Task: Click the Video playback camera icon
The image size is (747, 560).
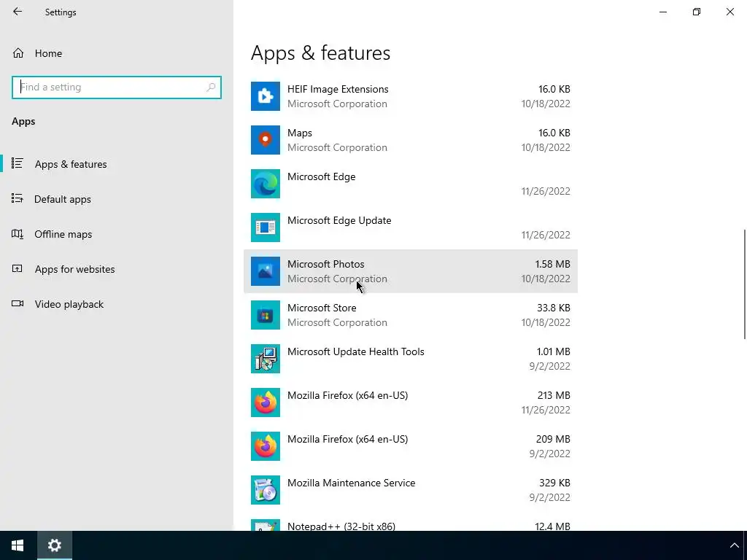Action: [x=18, y=304]
